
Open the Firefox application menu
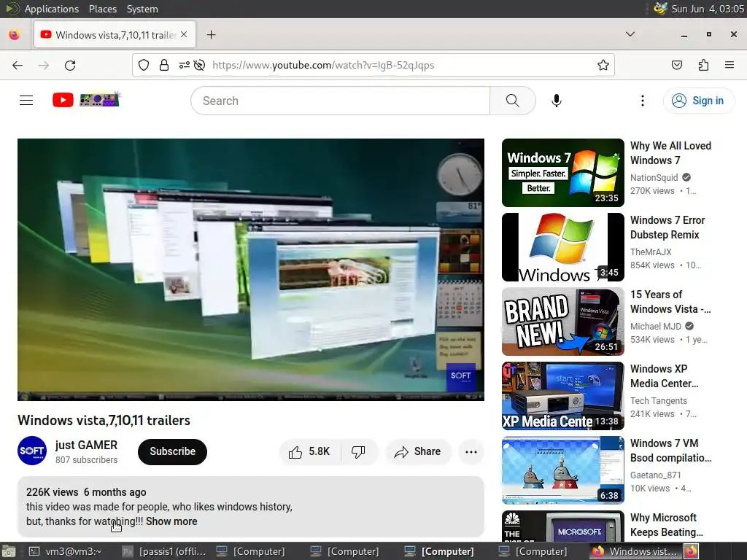point(729,65)
